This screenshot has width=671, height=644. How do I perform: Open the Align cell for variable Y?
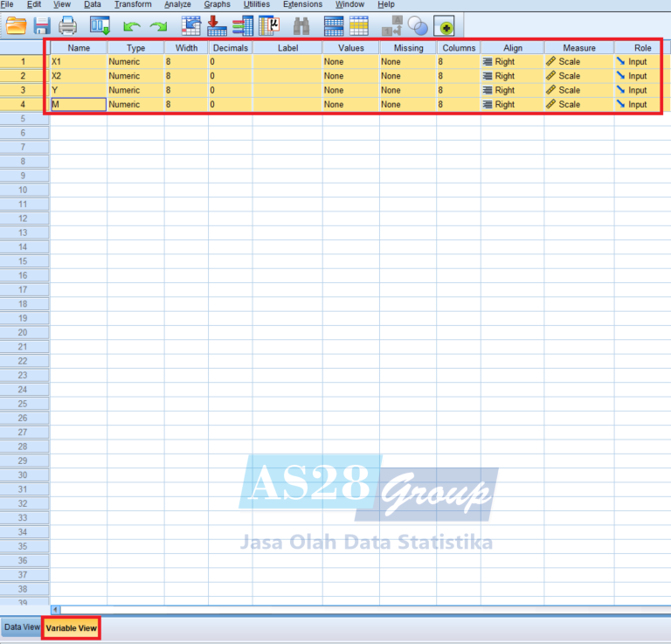tap(511, 90)
